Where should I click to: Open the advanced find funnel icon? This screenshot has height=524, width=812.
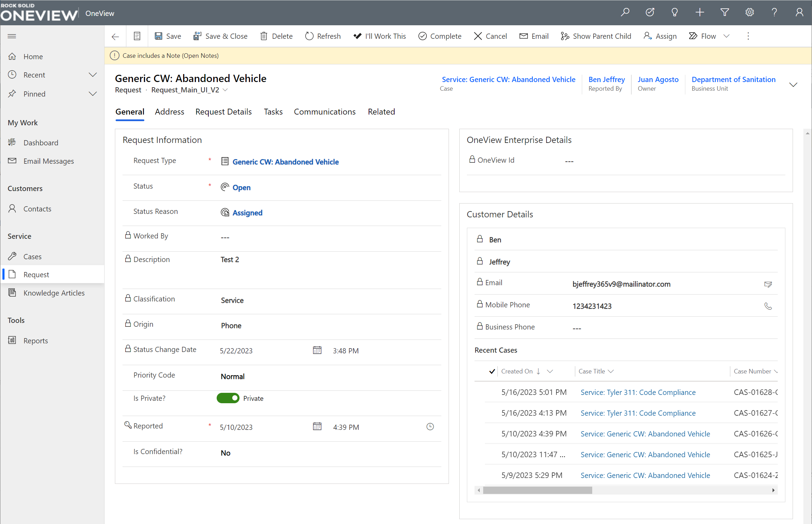(724, 12)
